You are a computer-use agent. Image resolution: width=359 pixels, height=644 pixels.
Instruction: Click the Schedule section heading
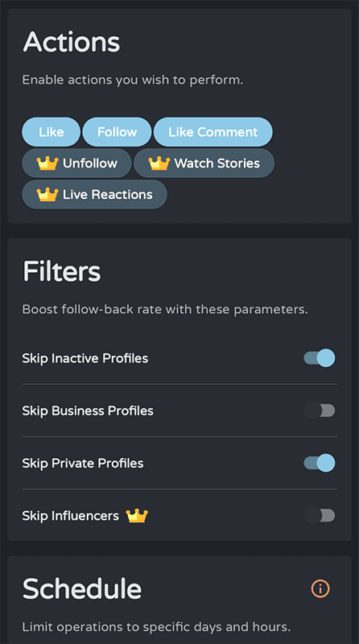tap(82, 588)
